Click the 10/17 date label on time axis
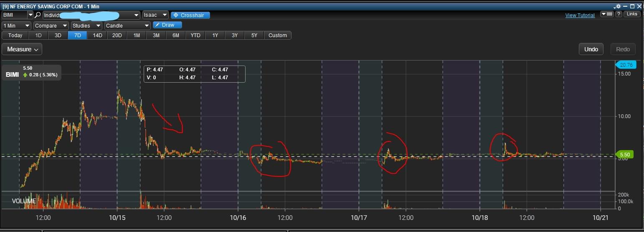This screenshot has height=232, width=644. pos(359,217)
